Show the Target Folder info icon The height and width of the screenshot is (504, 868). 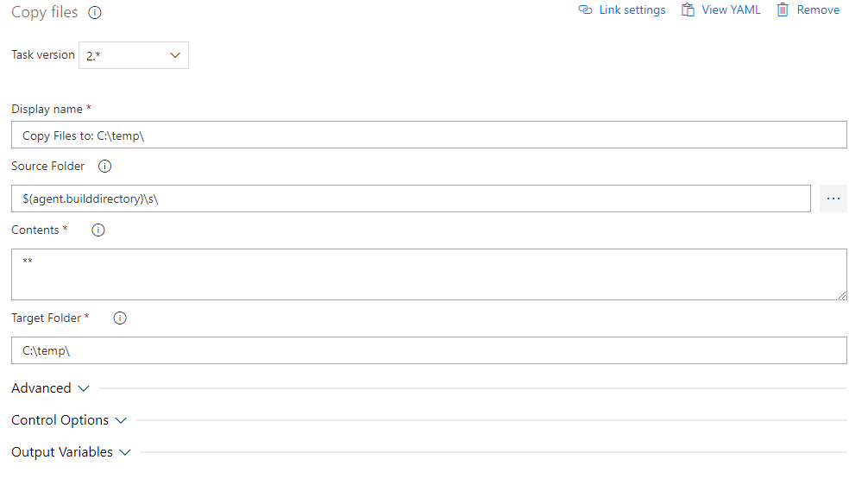120,318
